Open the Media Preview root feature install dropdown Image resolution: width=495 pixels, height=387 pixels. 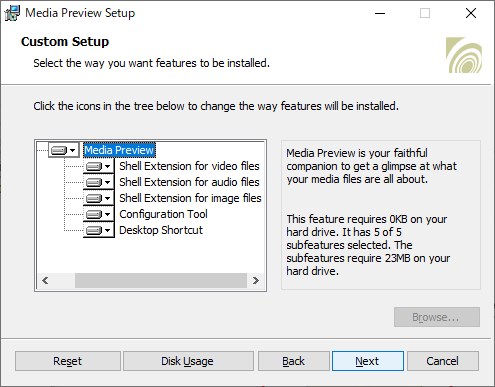pos(64,150)
